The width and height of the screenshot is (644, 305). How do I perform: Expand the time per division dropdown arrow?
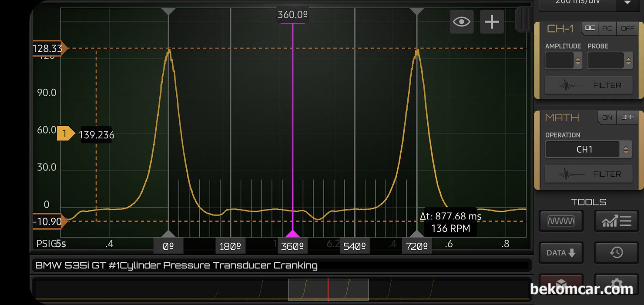627,3
